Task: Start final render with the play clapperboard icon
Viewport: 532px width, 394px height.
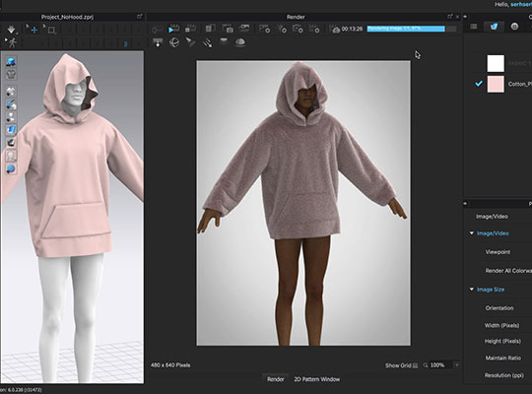Action: [173, 29]
